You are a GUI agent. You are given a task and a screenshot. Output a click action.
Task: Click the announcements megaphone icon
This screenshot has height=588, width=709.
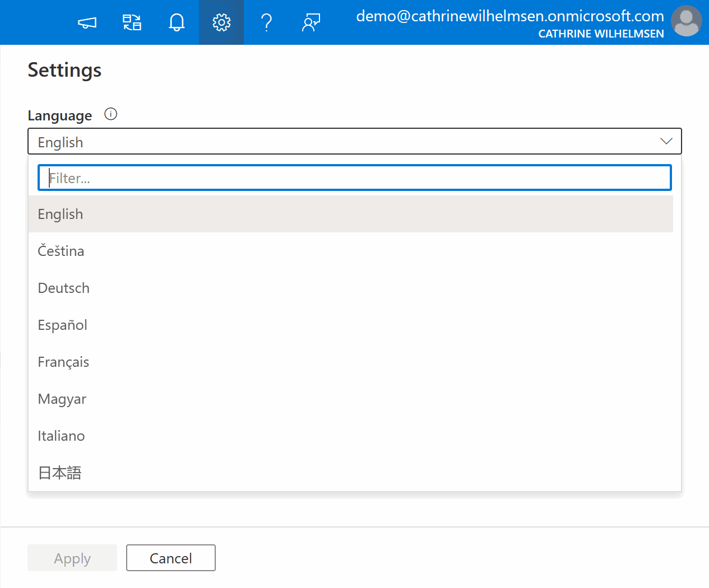coord(87,22)
